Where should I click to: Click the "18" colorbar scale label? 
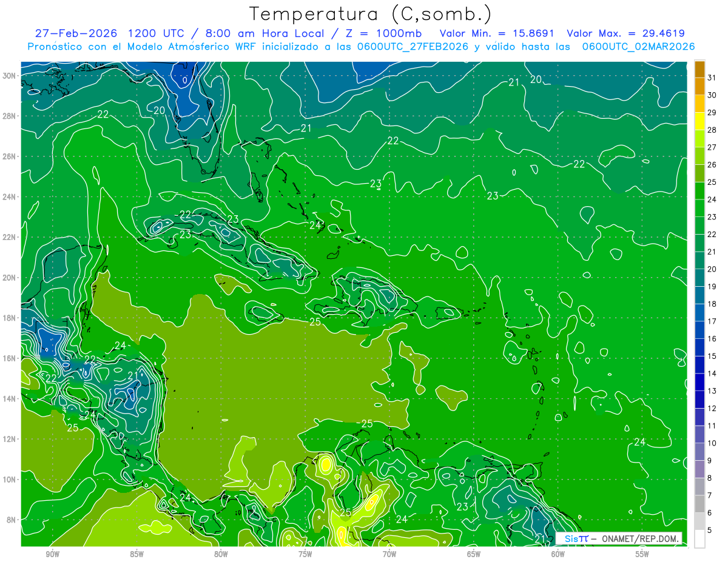712,304
